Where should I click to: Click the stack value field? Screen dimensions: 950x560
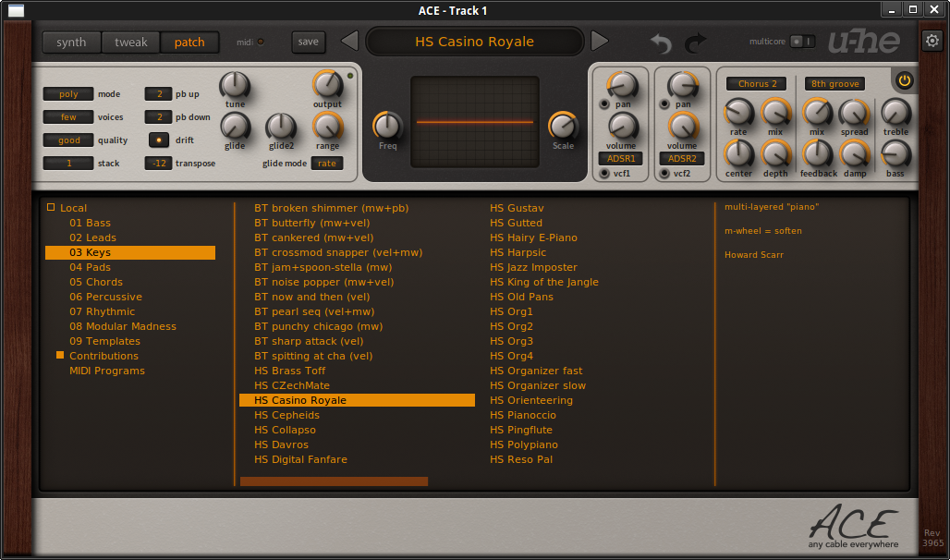pyautogui.click(x=68, y=163)
